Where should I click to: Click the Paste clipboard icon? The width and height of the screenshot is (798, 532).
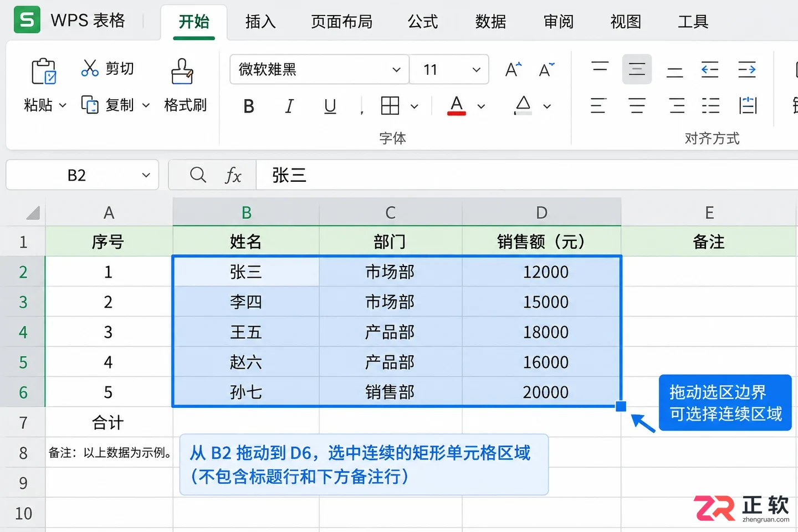pyautogui.click(x=44, y=71)
